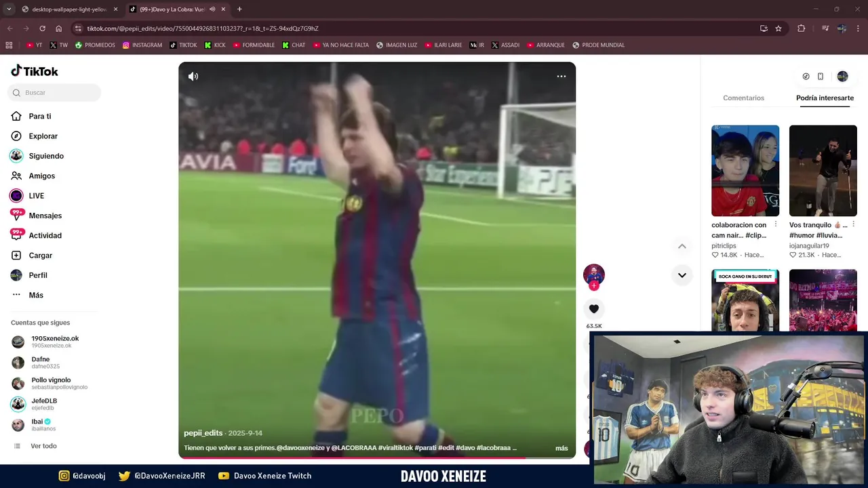Expand the Ver todo followed accounts list
This screenshot has height=488, width=868.
[x=43, y=446]
